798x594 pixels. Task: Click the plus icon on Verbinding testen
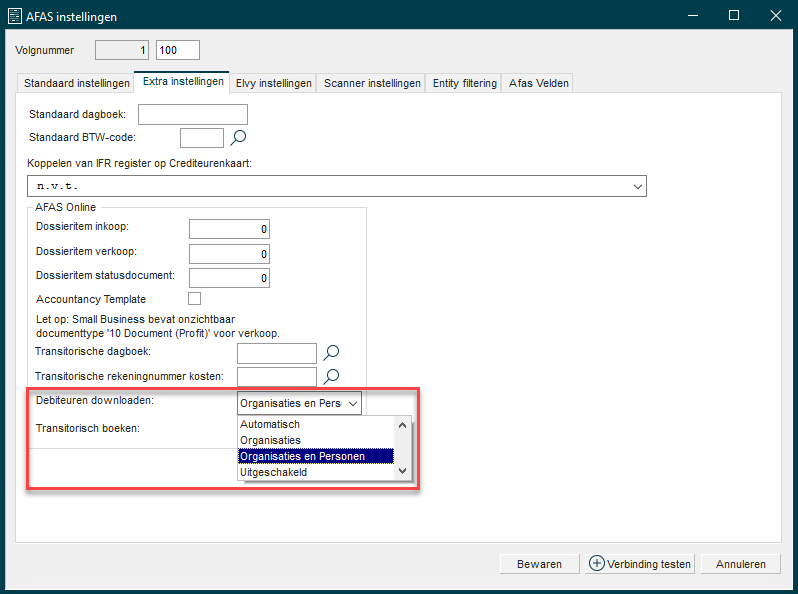596,563
